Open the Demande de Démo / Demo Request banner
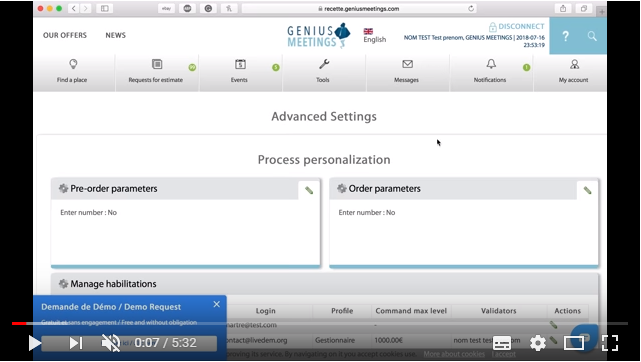The image size is (641, 362). pos(111,307)
